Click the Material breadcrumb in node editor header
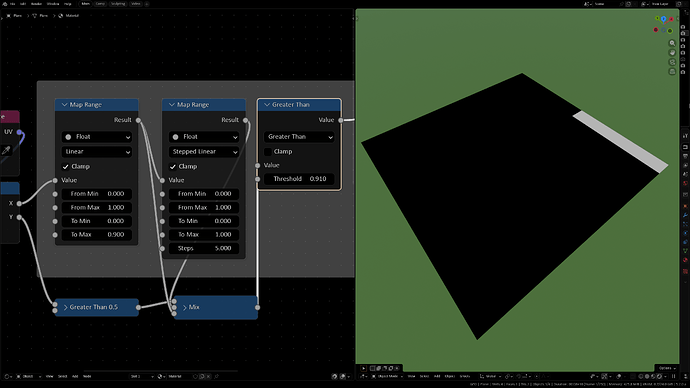This screenshot has height=388, width=690. [x=72, y=15]
